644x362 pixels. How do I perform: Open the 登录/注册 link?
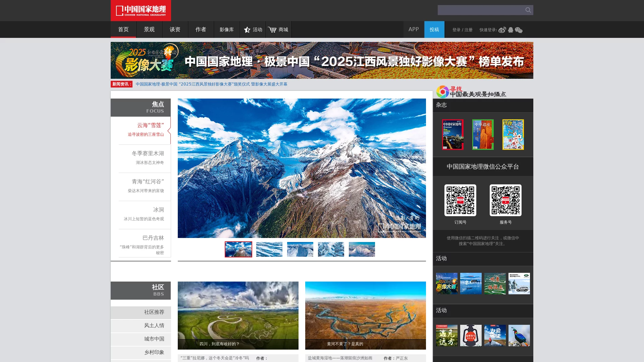coord(462,29)
